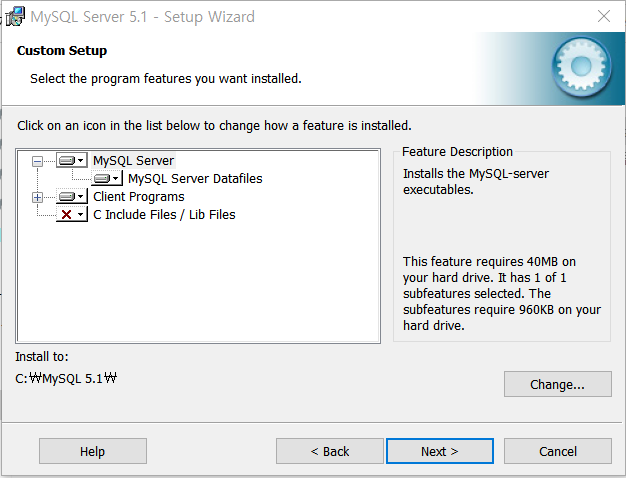
Task: Collapse the MySQL Server tree node
Action: (38, 161)
